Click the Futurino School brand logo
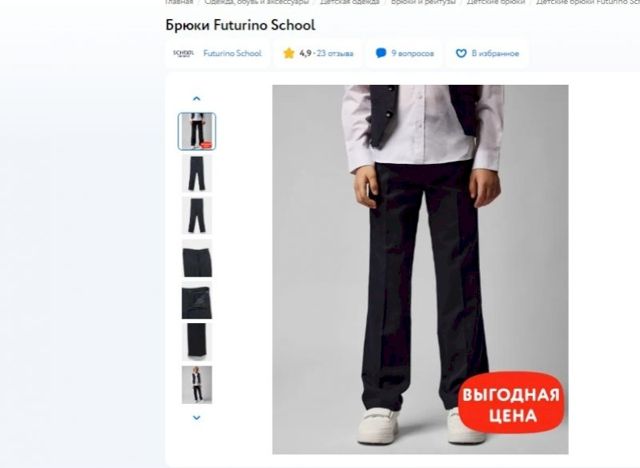This screenshot has height=468, width=640. 183,53
